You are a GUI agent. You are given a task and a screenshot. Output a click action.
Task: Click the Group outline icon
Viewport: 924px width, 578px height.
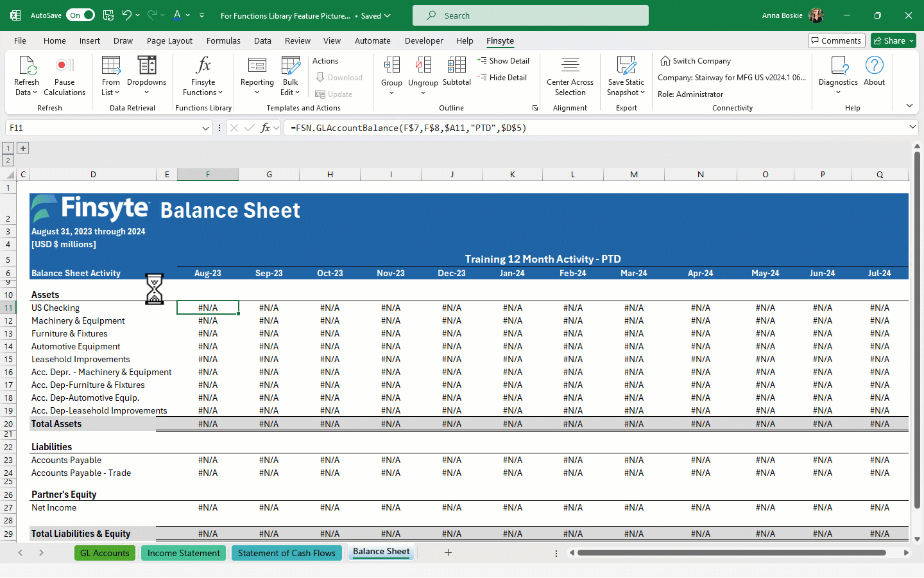(x=391, y=66)
